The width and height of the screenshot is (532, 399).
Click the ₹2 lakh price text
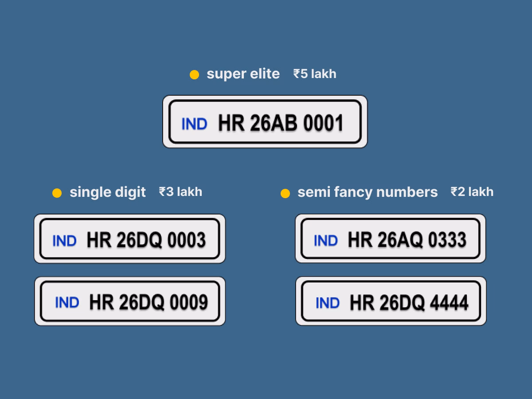(x=472, y=192)
